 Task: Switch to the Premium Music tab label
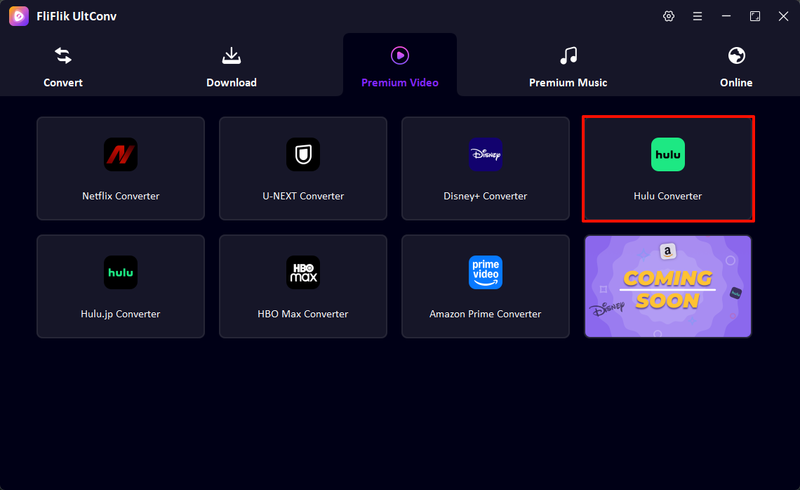click(x=568, y=83)
